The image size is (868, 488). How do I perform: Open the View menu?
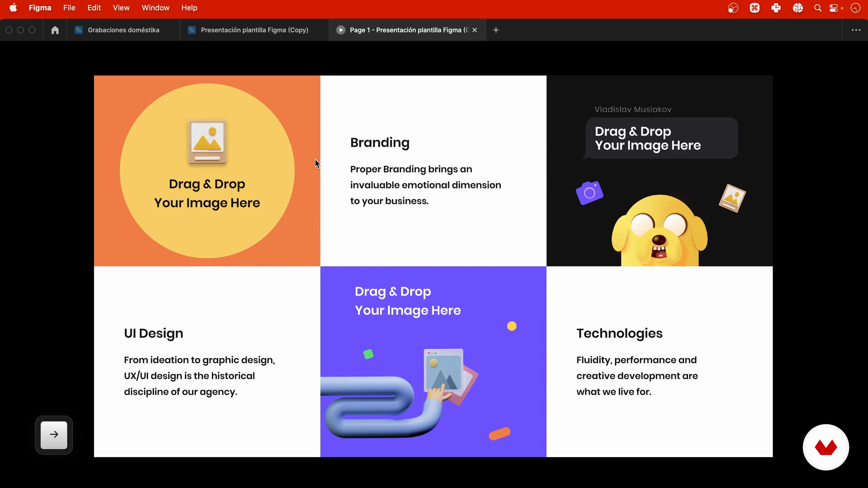point(121,8)
